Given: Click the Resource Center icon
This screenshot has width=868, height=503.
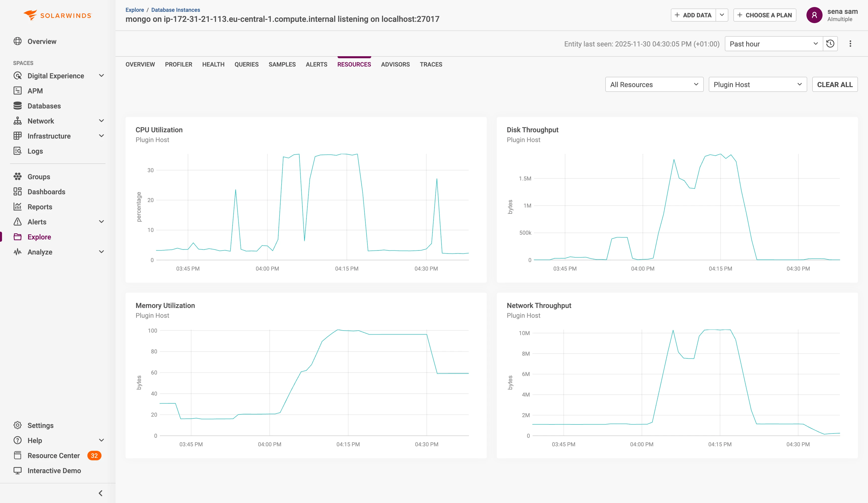Looking at the screenshot, I should point(18,456).
